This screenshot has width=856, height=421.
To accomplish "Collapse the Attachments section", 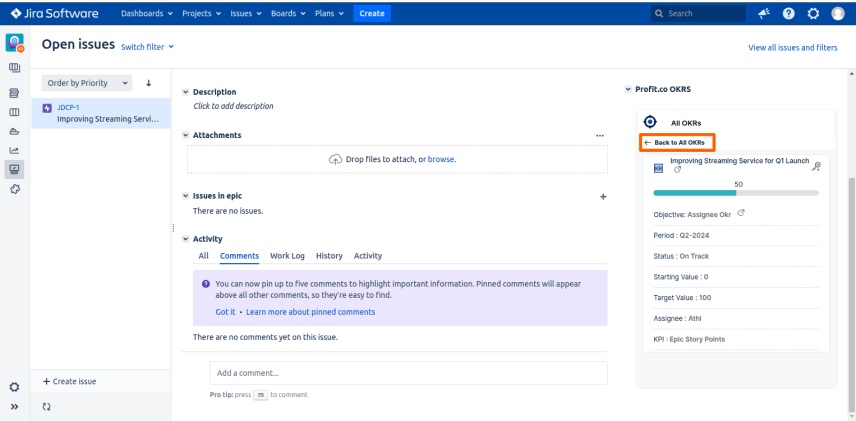I will click(x=186, y=135).
